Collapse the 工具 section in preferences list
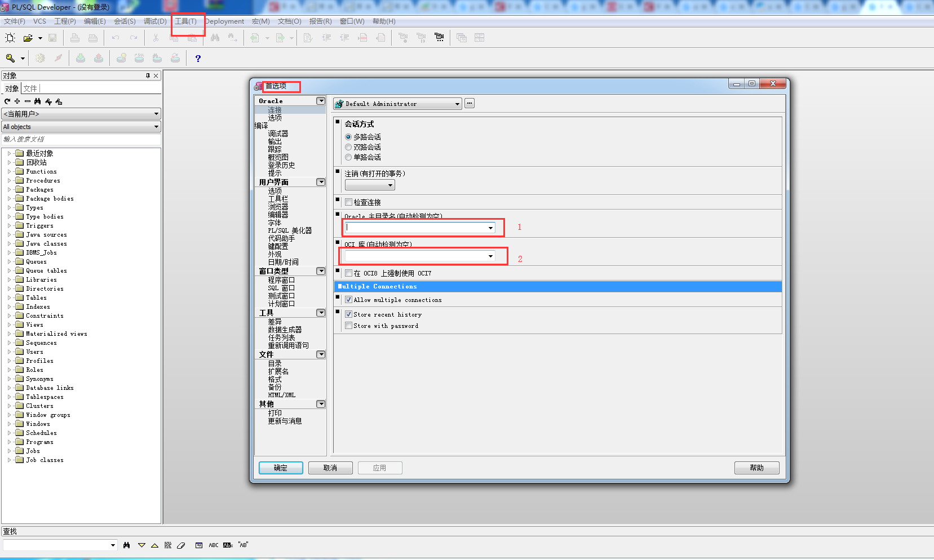Screen dimensions: 934x560 coord(321,313)
